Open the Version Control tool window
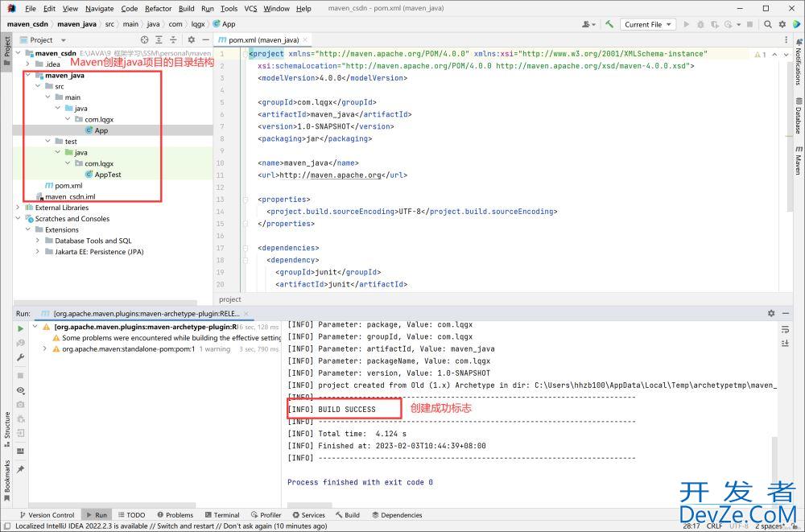Viewport: 805px width, 532px height. [47, 514]
